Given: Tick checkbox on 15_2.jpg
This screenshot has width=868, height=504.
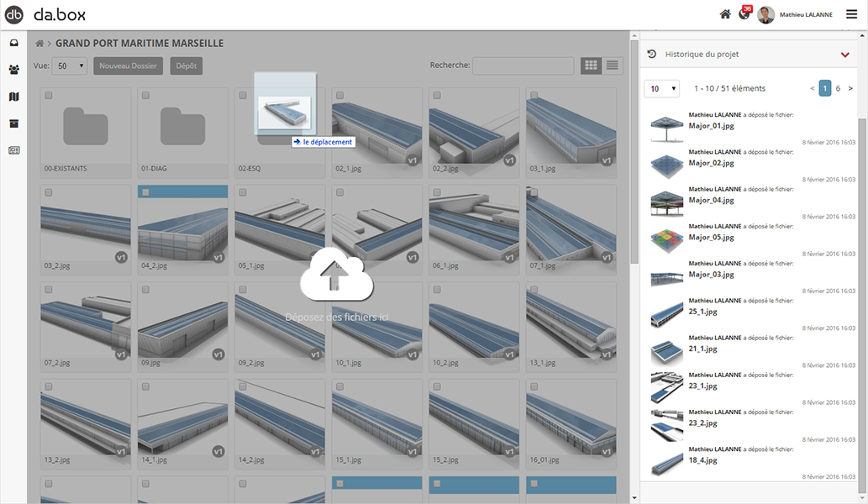Looking at the screenshot, I should [x=437, y=386].
